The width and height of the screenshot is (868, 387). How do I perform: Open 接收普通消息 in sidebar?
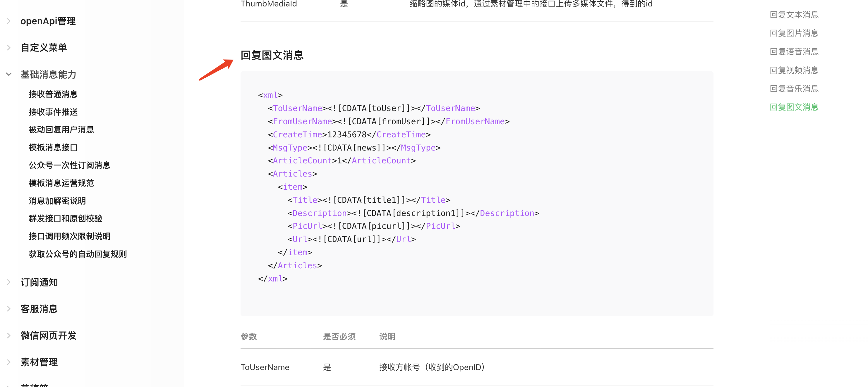53,94
